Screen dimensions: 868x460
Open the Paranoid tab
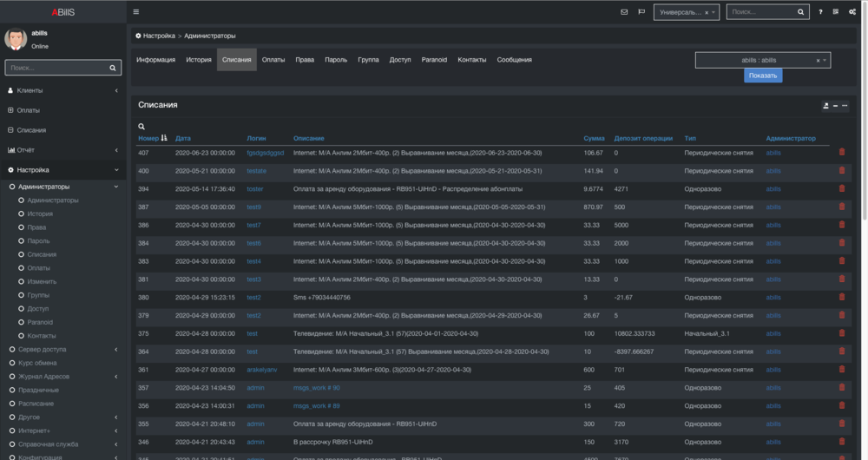(434, 60)
